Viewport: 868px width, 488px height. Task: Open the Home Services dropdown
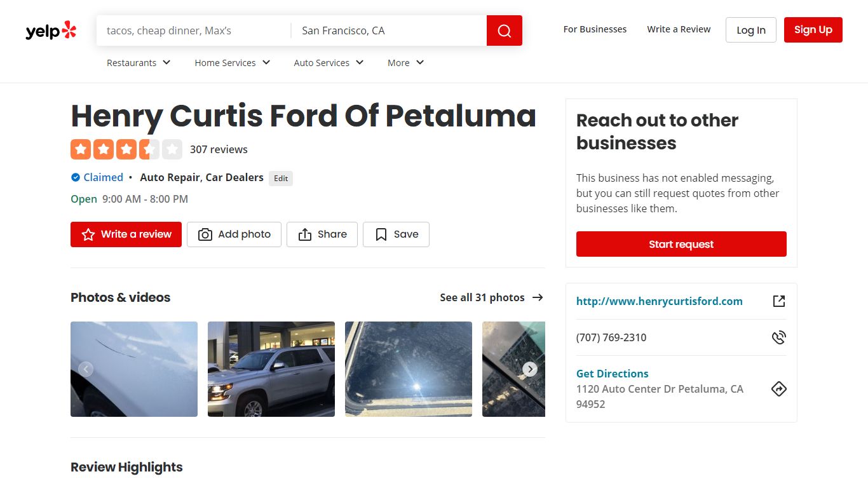coord(233,63)
